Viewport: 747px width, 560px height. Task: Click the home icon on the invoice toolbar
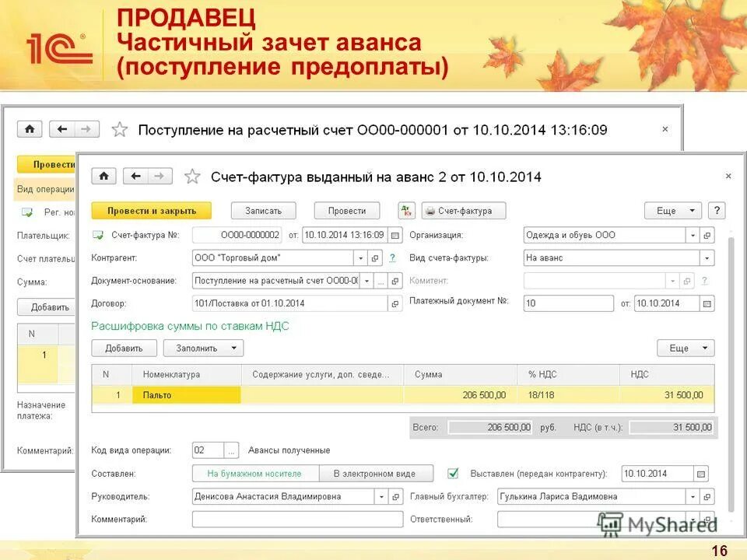coord(104,176)
